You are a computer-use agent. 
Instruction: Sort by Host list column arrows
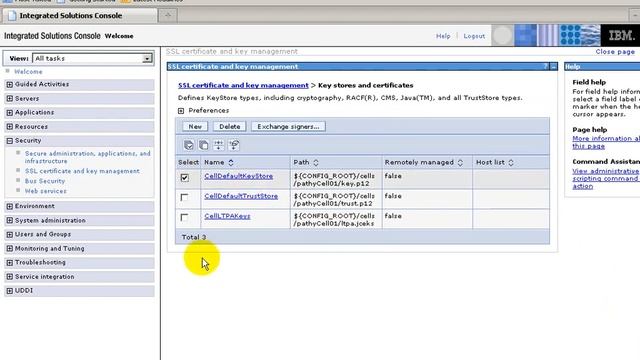click(x=511, y=162)
